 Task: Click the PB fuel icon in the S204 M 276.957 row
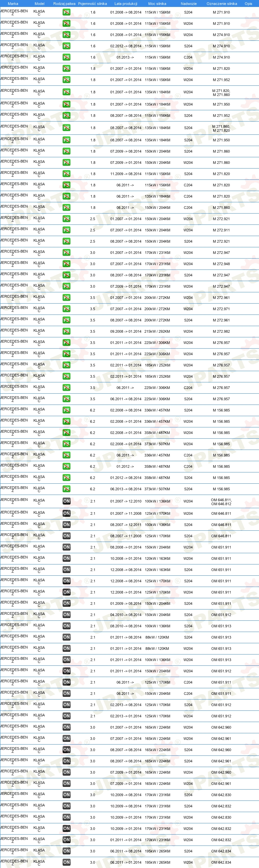pyautogui.click(x=67, y=399)
